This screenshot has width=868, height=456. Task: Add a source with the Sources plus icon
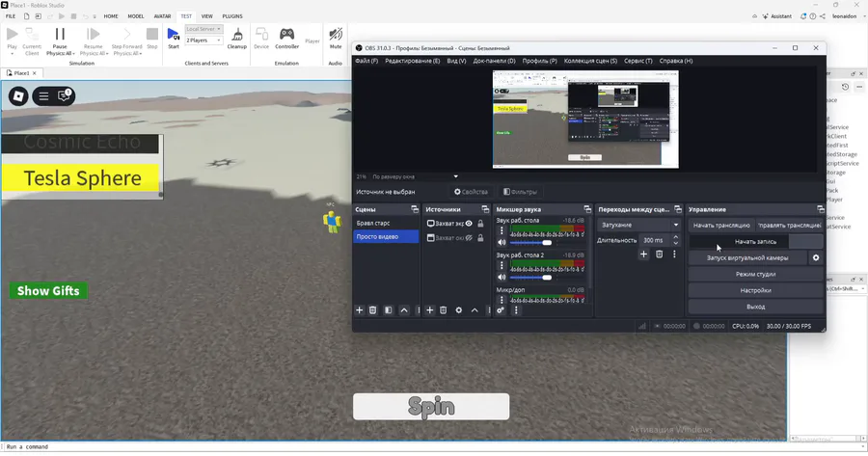(429, 310)
